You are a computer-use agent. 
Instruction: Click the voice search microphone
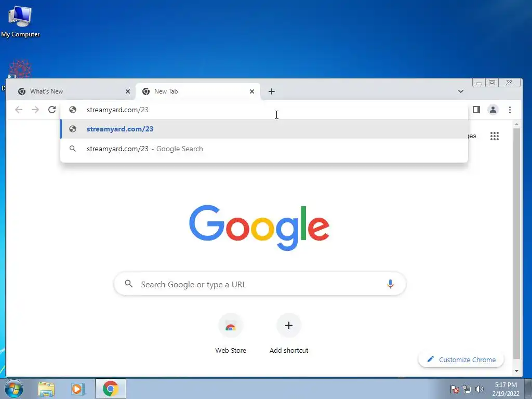point(390,284)
